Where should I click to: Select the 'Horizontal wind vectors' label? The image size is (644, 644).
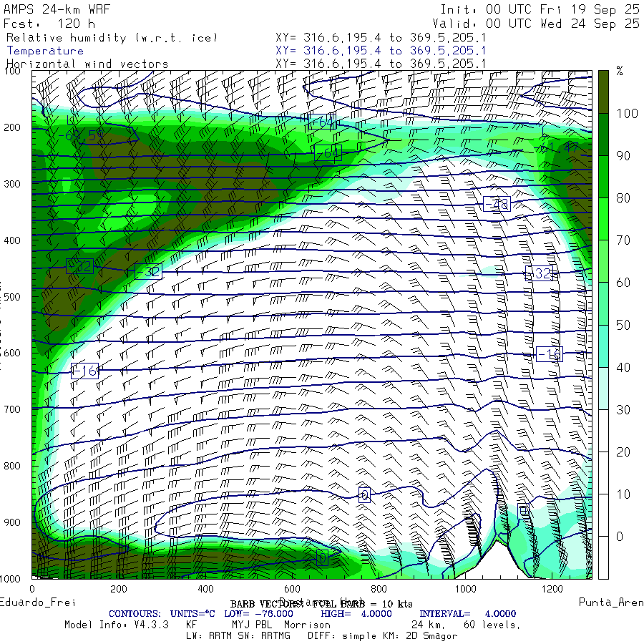click(x=87, y=64)
